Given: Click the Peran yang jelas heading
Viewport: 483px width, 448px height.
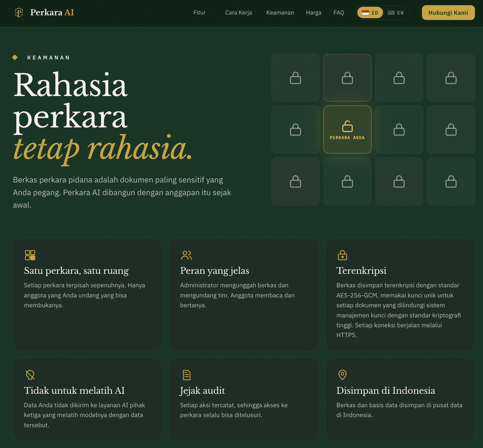Looking at the screenshot, I should (x=215, y=270).
